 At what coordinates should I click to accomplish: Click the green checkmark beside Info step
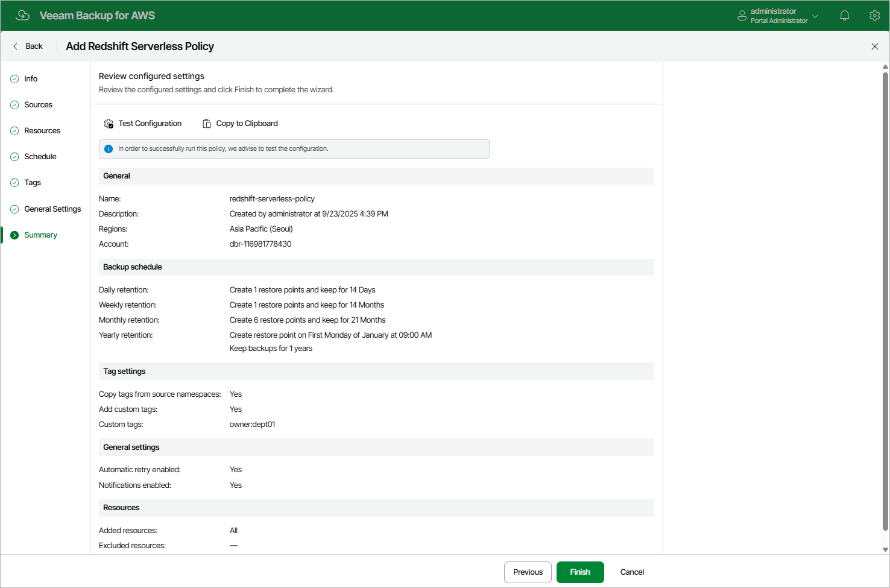tap(14, 79)
